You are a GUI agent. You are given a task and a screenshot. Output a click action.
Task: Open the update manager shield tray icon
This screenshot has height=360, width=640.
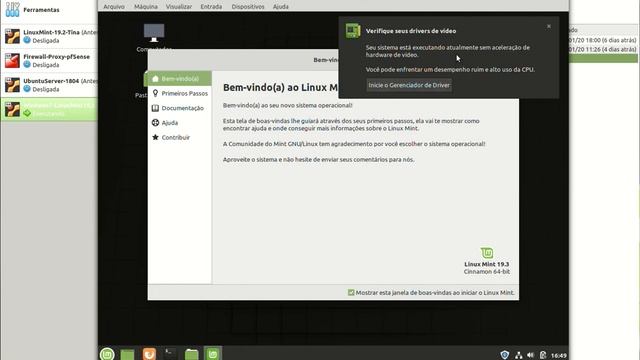[505, 355]
